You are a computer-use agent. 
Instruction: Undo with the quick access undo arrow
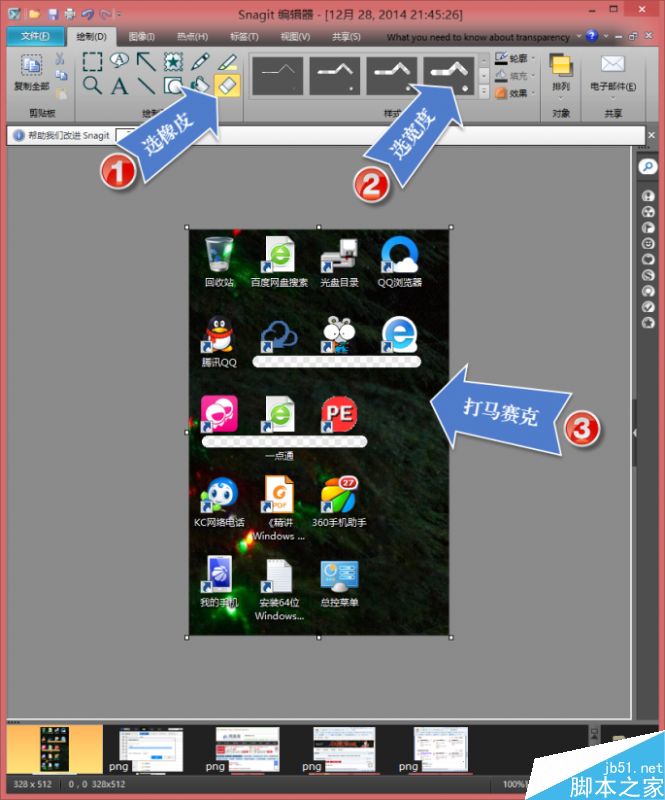click(x=88, y=14)
